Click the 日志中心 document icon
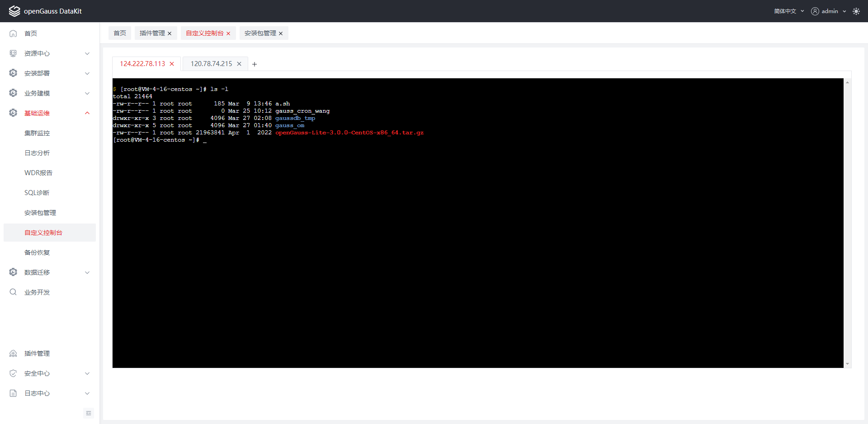868x424 pixels. point(13,393)
